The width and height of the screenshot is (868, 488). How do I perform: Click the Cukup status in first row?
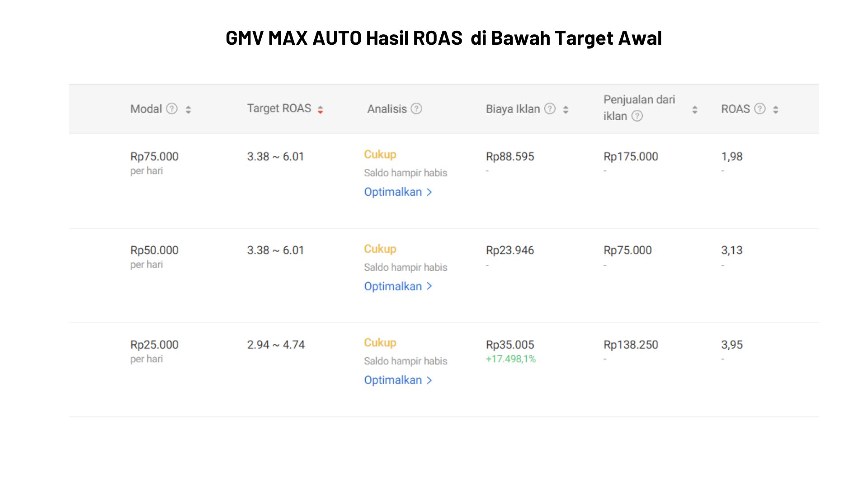[380, 155]
